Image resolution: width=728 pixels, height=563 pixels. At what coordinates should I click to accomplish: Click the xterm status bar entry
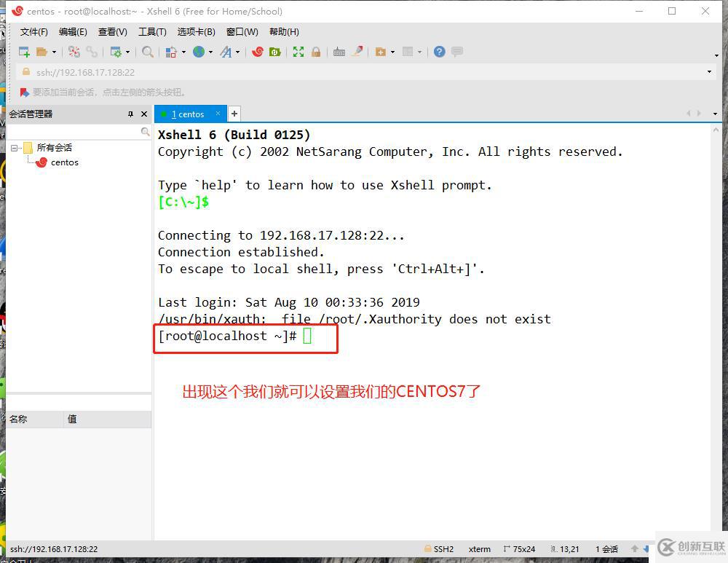coord(480,549)
